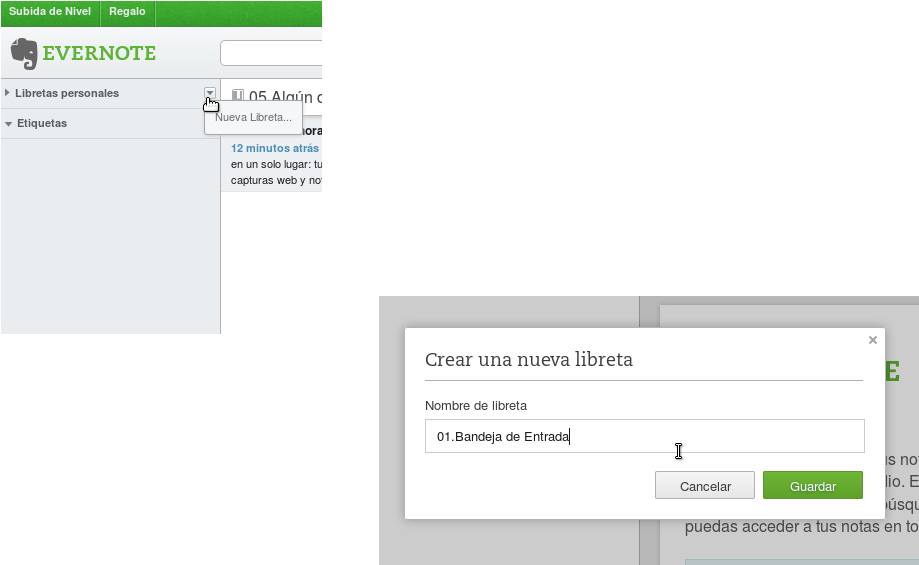Click the Crear una nueva libreta heading

(x=529, y=359)
